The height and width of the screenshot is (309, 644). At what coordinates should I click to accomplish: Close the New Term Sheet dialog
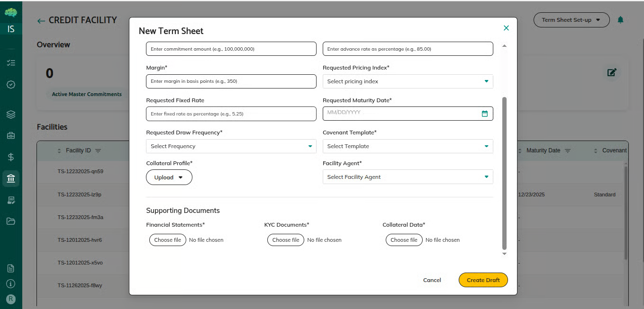tap(506, 28)
